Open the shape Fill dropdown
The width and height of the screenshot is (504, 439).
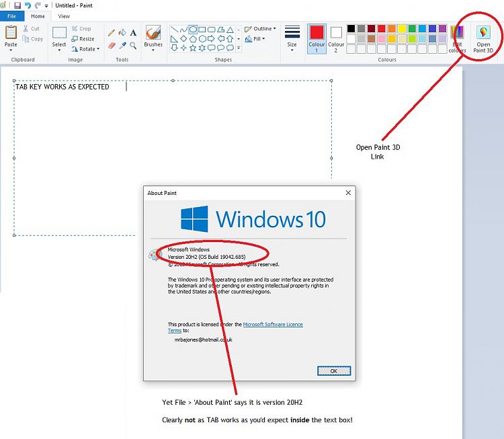pos(255,39)
